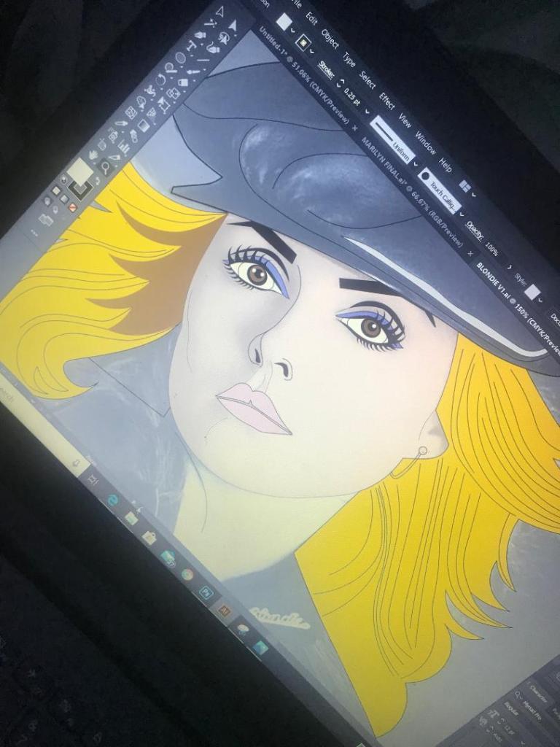
Task: Click the Illustrator icon in the taskbar
Action: [223, 611]
